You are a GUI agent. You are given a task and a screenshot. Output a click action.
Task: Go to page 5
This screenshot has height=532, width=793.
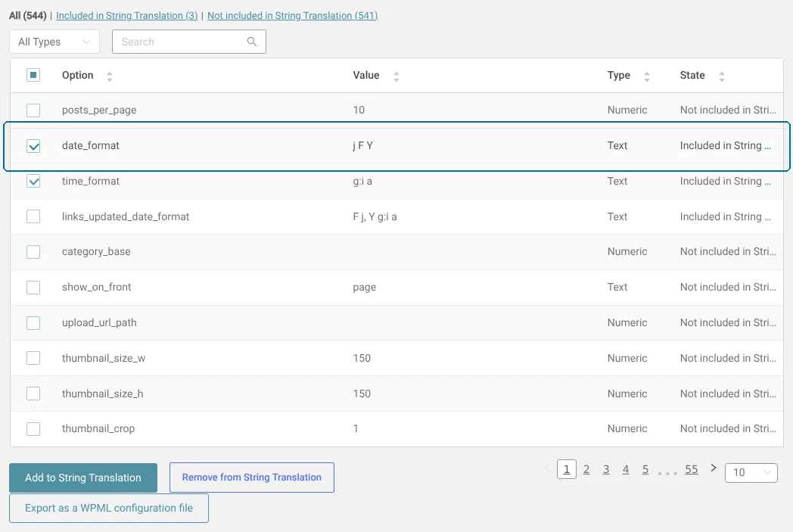pyautogui.click(x=645, y=469)
